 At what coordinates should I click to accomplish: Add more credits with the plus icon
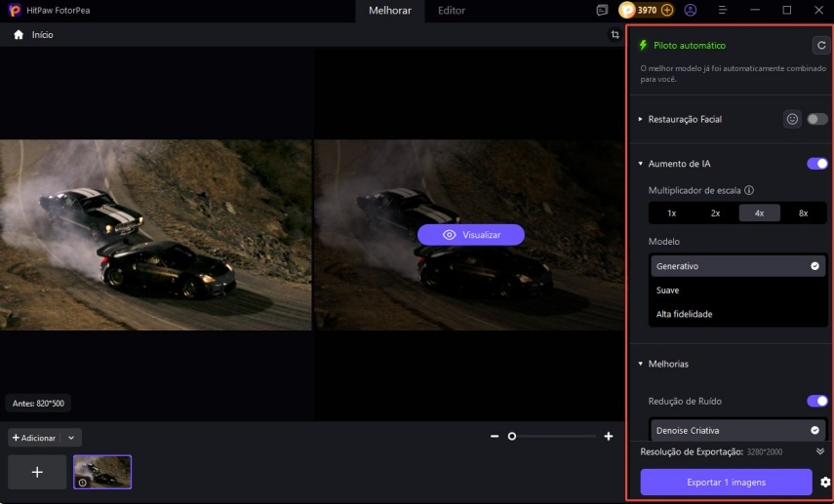click(x=666, y=10)
